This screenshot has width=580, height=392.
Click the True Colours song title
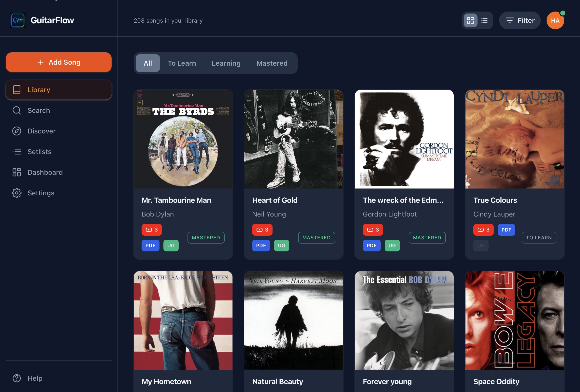tap(495, 200)
